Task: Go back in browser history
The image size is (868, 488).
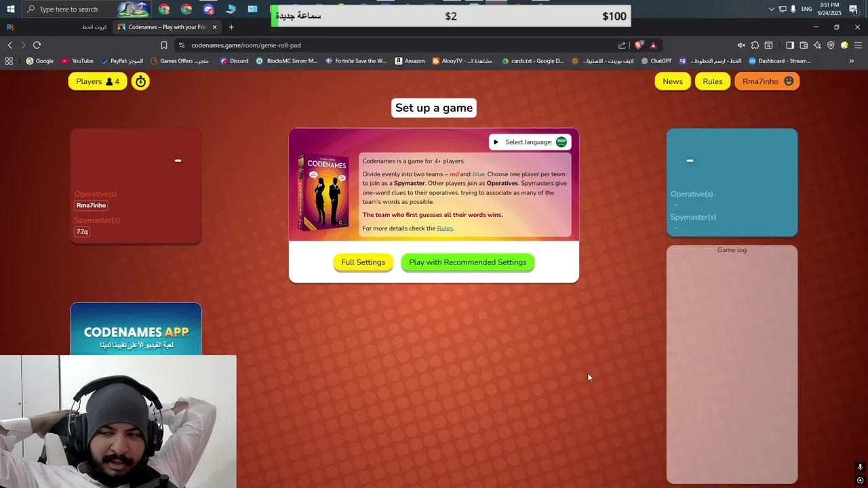Action: coord(10,45)
